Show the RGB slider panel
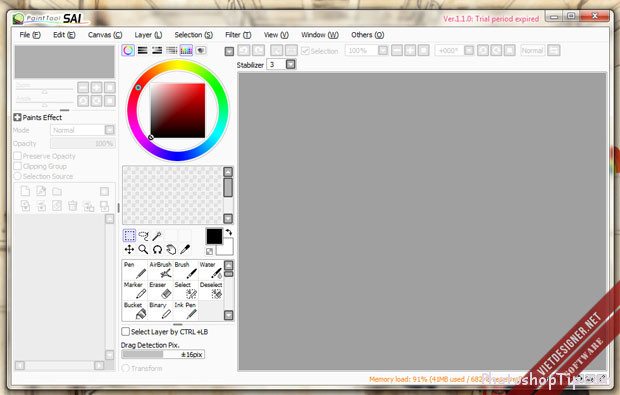 (x=142, y=50)
